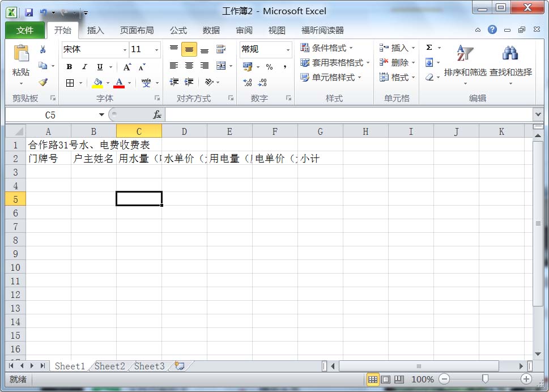Click the Cut scissors icon
Image resolution: width=549 pixels, height=392 pixels.
click(43, 50)
